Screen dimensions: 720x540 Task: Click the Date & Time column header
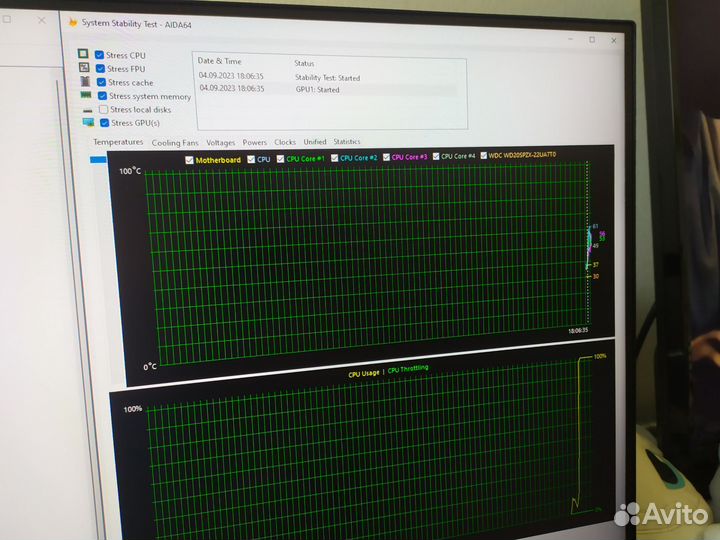pos(219,61)
